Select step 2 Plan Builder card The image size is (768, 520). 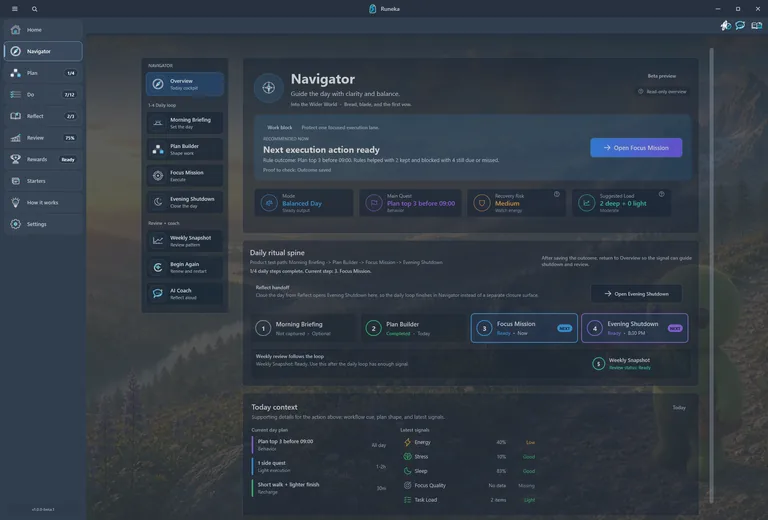(x=414, y=328)
